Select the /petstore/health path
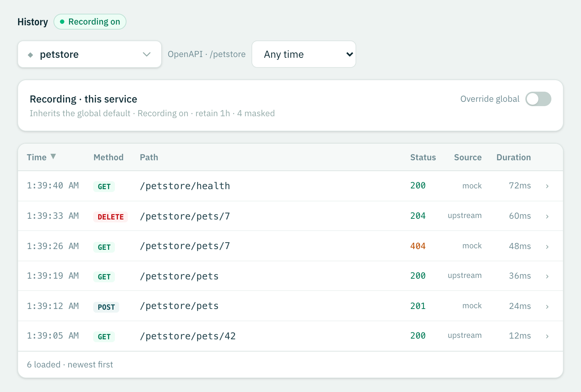Viewport: 581px width, 392px height. [x=185, y=186]
